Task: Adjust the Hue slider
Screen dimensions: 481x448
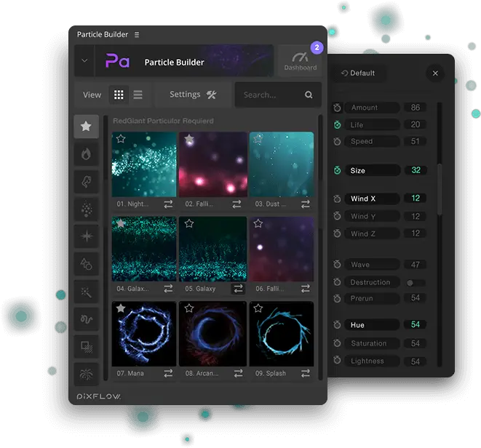Action: pyautogui.click(x=373, y=325)
